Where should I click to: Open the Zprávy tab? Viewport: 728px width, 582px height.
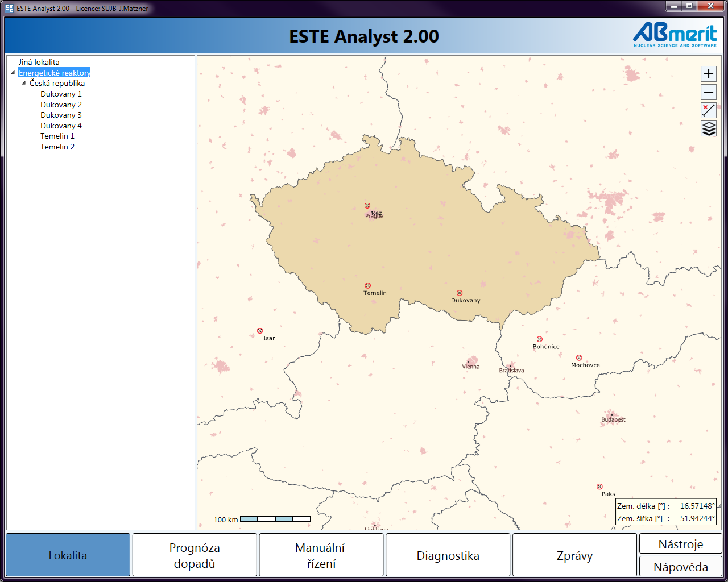(x=574, y=555)
